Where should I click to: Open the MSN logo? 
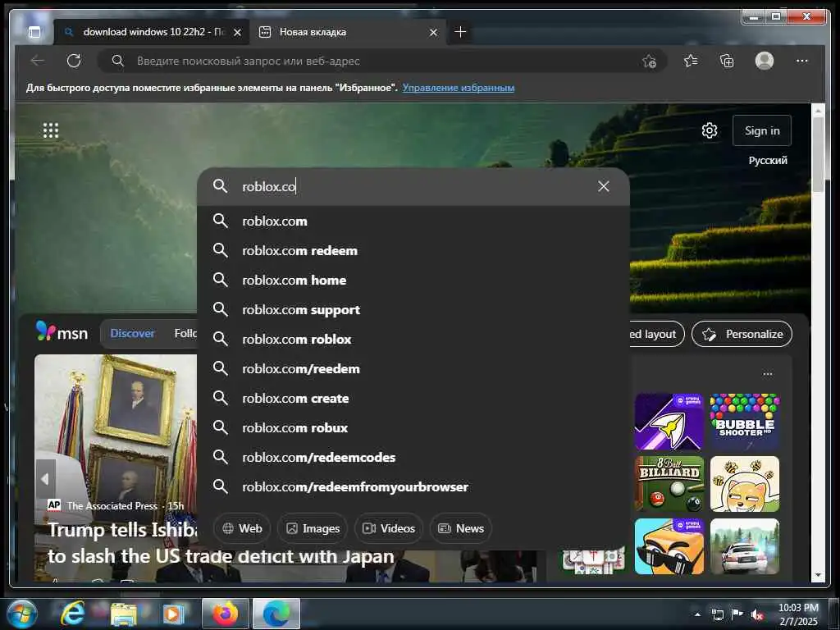coord(62,333)
